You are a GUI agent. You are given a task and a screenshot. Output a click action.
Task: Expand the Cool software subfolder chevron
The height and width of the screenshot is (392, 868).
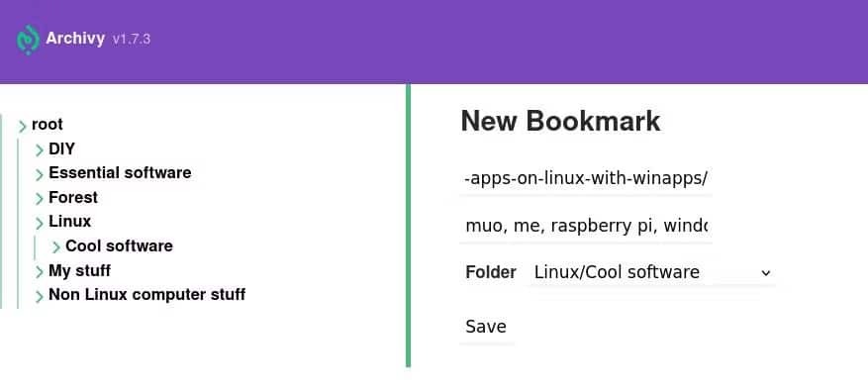(x=55, y=247)
